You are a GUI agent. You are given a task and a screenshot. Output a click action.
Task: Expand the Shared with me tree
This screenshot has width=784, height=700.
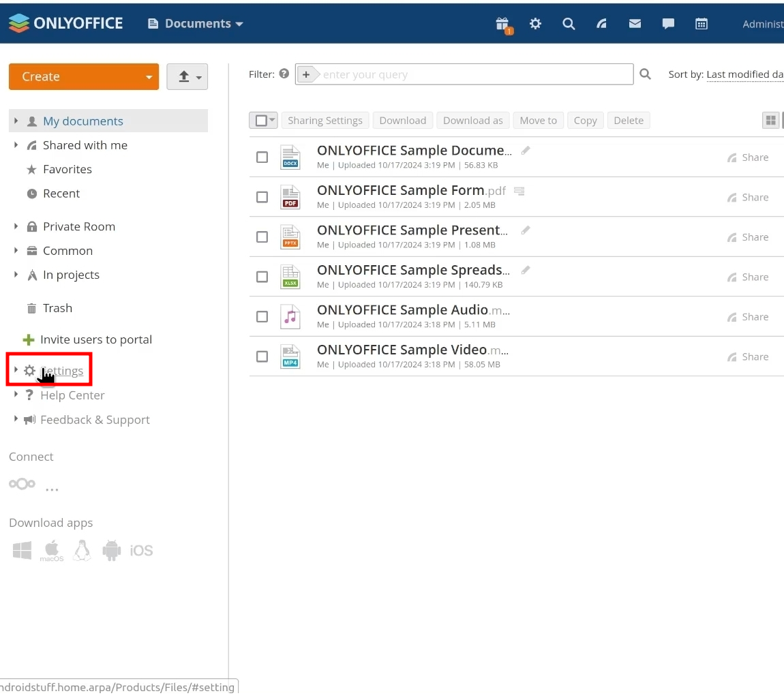coord(16,145)
